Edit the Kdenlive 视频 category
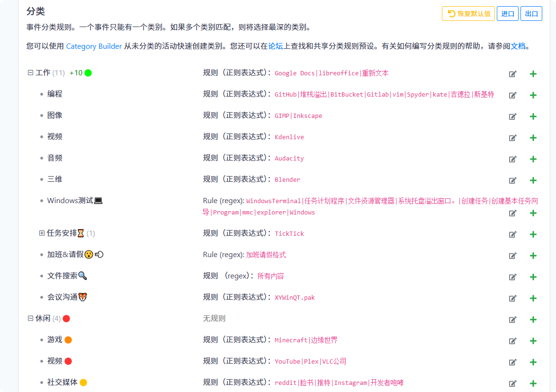The width and height of the screenshot is (556, 392). tap(513, 137)
